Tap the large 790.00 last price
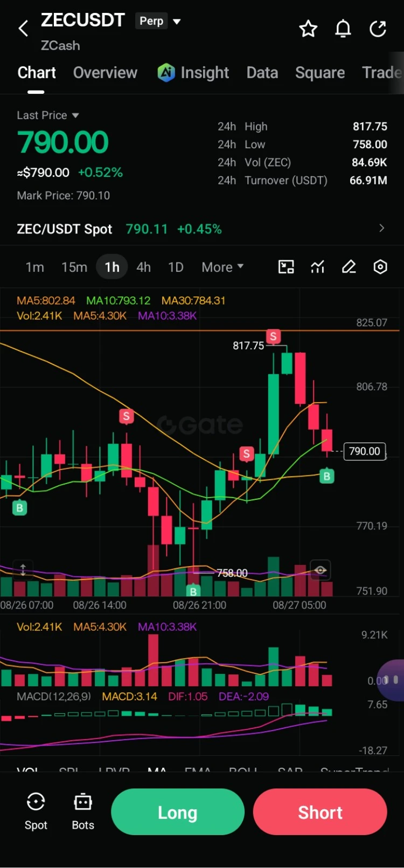The image size is (404, 868). 63,142
